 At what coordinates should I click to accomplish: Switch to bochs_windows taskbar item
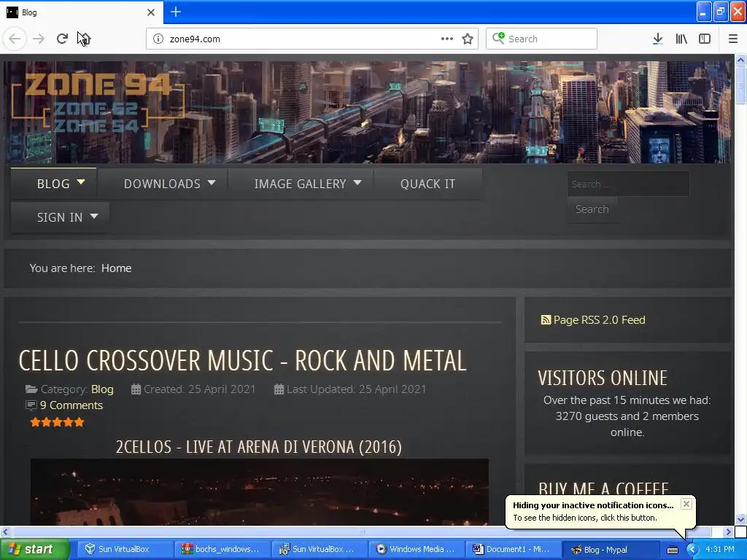pos(222,550)
